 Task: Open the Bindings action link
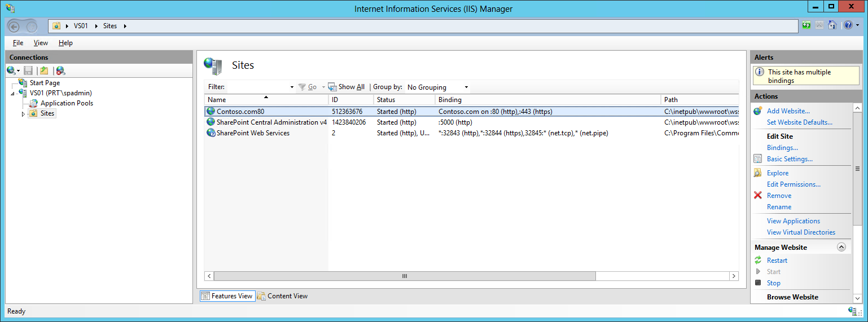(782, 148)
